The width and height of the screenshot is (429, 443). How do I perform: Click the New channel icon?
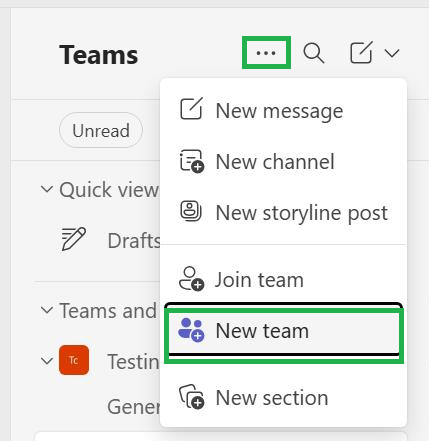(192, 161)
